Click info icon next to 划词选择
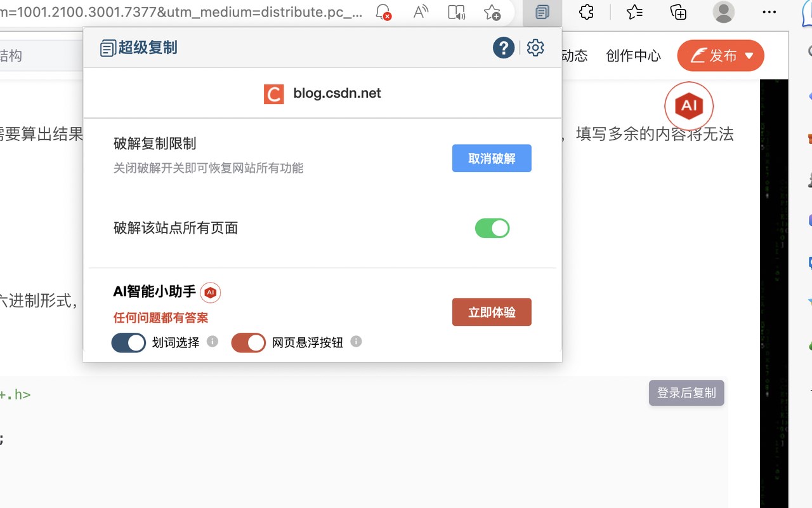This screenshot has height=508, width=812. pyautogui.click(x=213, y=342)
